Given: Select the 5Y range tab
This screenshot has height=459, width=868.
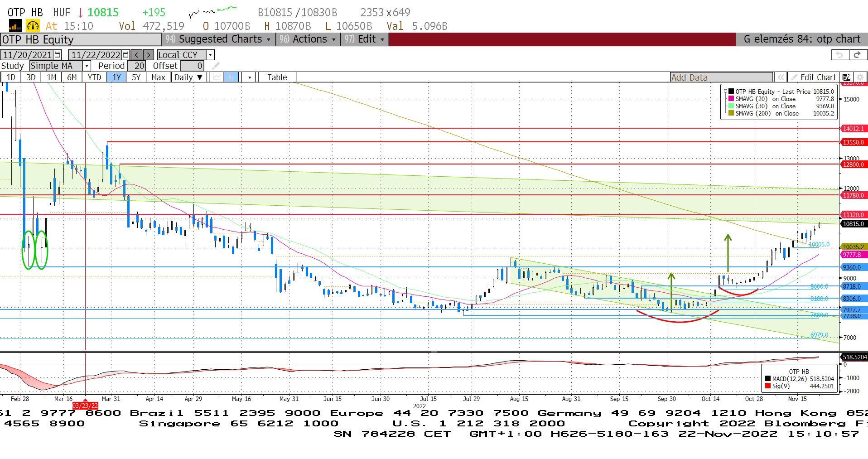Looking at the screenshot, I should (136, 77).
